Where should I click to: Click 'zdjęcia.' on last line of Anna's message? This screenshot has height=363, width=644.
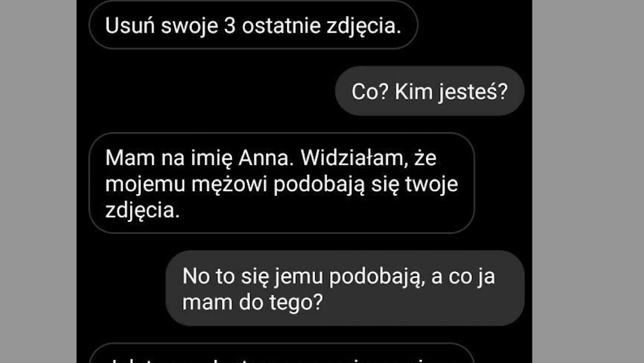(x=143, y=211)
